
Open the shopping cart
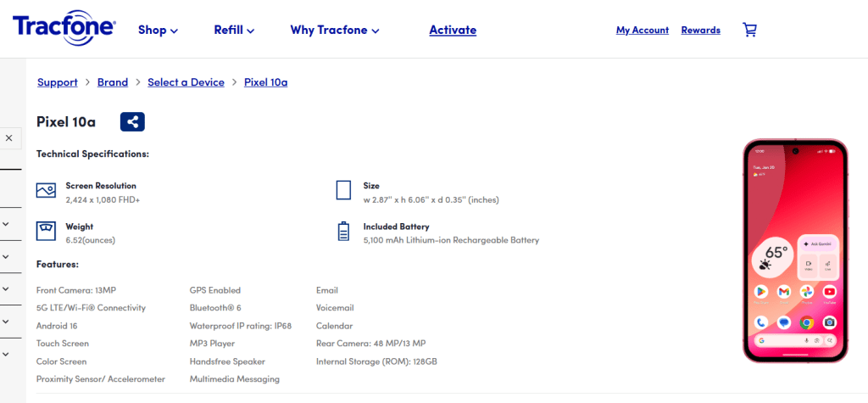click(749, 30)
